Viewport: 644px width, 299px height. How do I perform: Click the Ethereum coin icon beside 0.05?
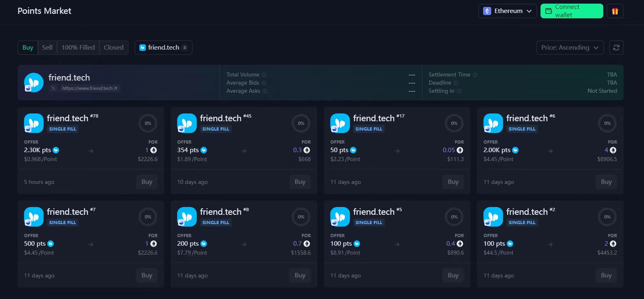(460, 150)
